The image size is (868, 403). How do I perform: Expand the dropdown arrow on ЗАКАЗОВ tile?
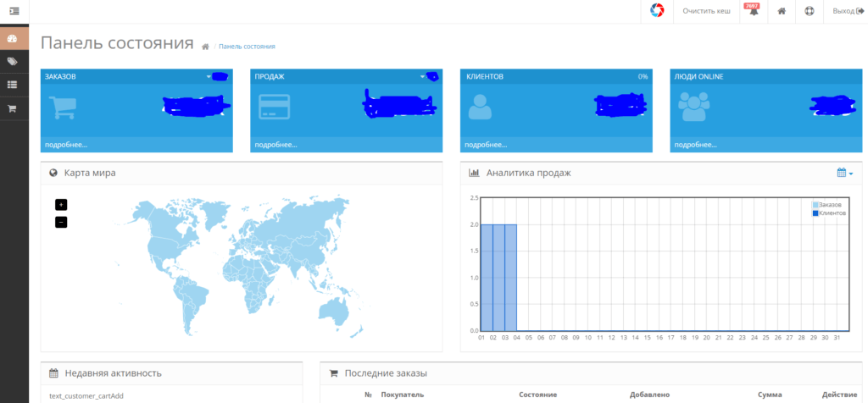209,77
